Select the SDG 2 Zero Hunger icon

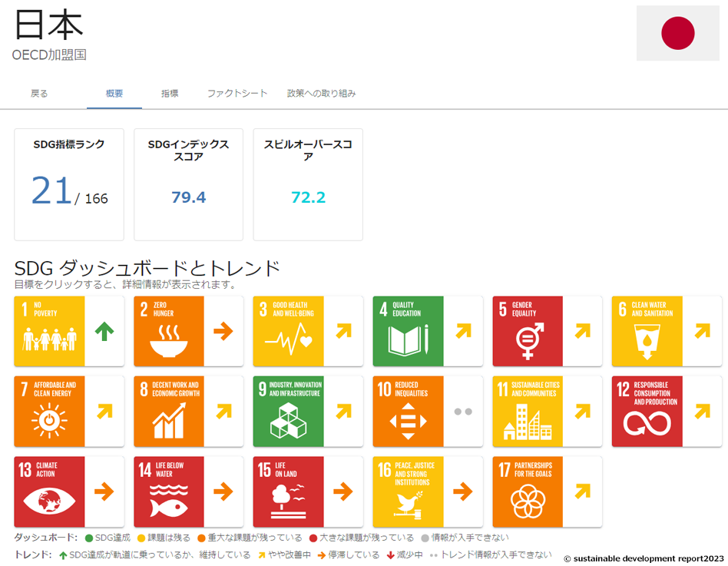(169, 331)
